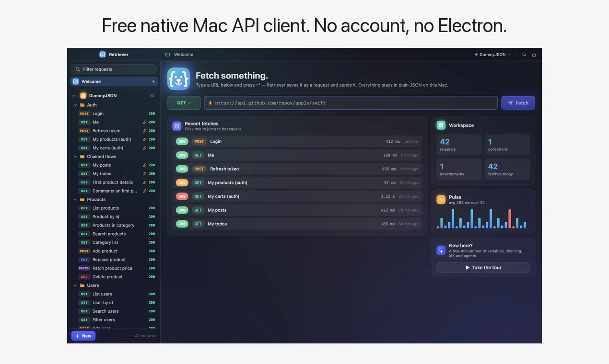Click the import tray icon at the top right
The height and width of the screenshot is (364, 609).
tap(534, 55)
